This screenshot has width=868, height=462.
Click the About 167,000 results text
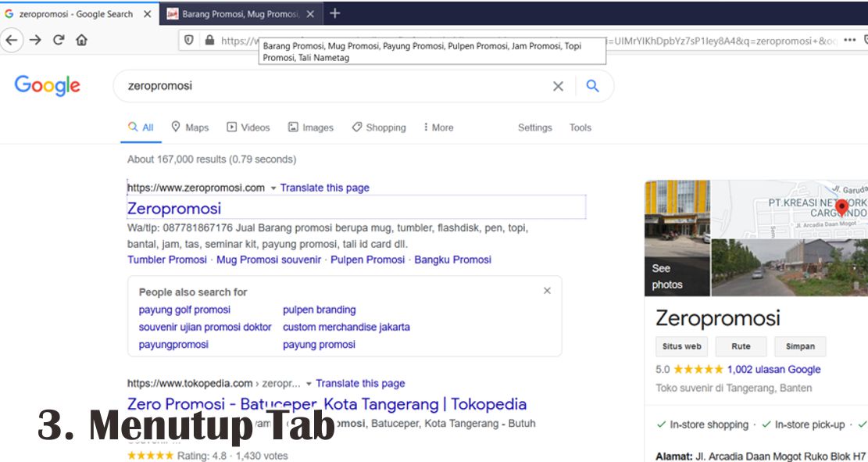212,159
